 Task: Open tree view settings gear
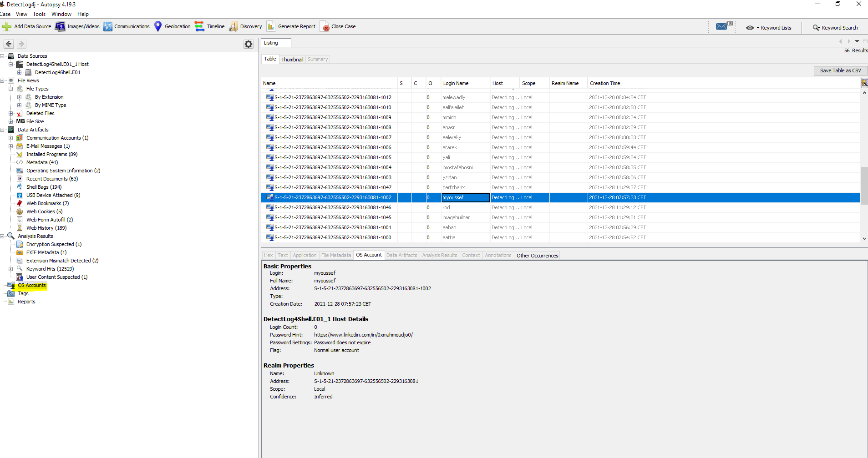click(x=249, y=44)
